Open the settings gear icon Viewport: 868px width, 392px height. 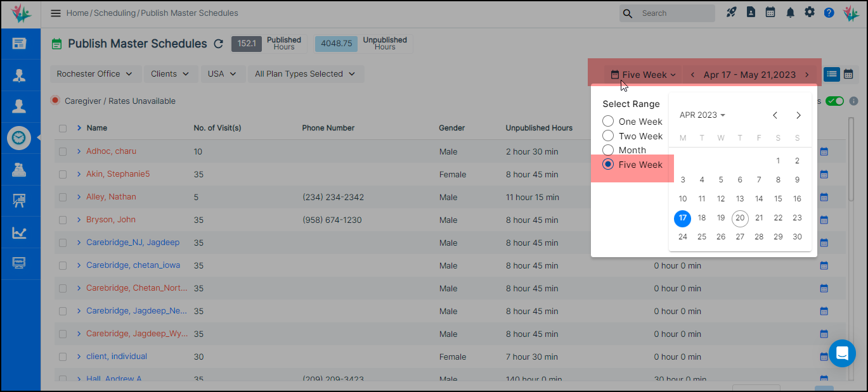coord(810,13)
